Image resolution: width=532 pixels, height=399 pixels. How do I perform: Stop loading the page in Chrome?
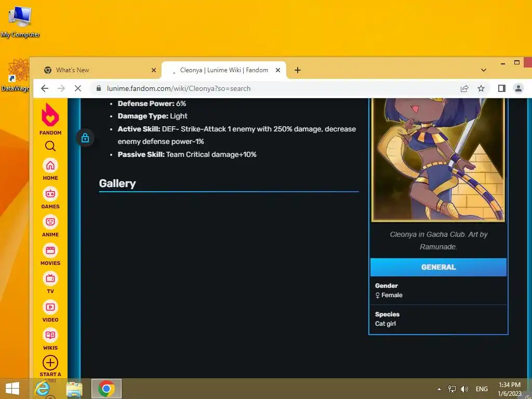coord(78,88)
